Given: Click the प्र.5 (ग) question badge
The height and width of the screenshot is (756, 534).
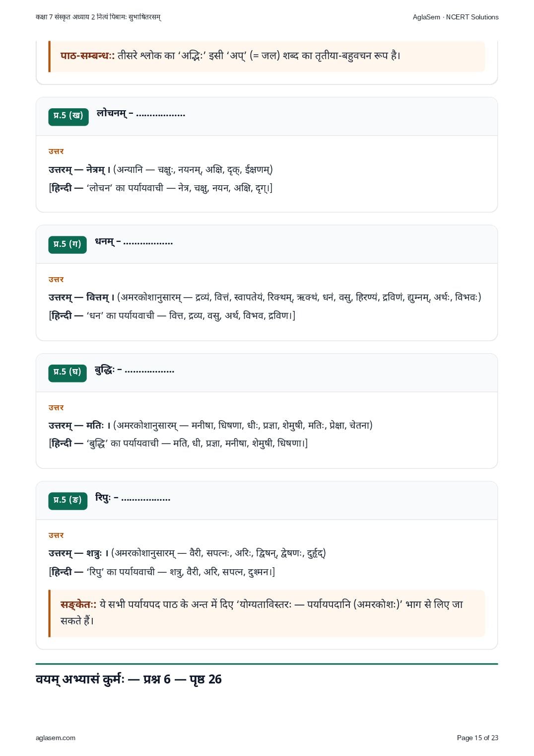Looking at the screenshot, I should click(67, 244).
